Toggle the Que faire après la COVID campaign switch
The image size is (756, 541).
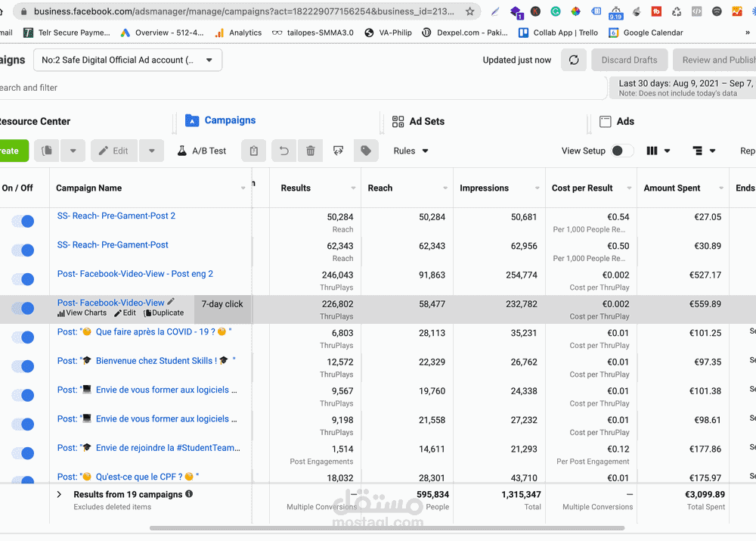click(23, 337)
